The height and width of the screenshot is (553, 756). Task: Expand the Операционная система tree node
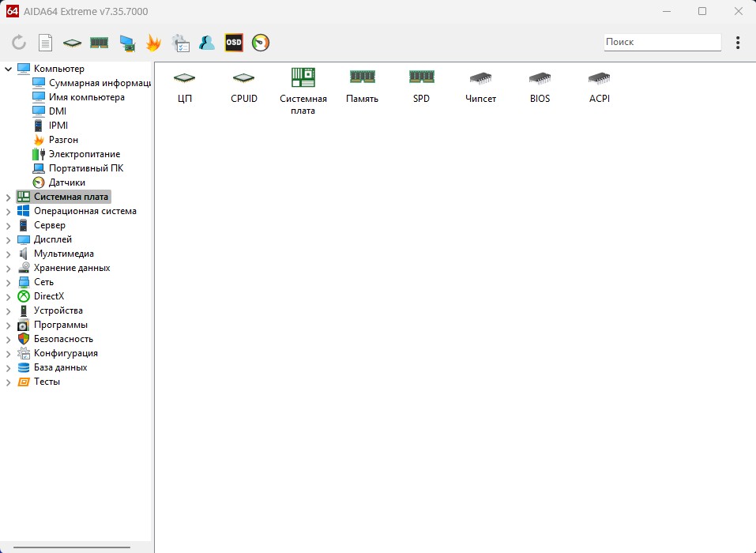[x=8, y=211]
